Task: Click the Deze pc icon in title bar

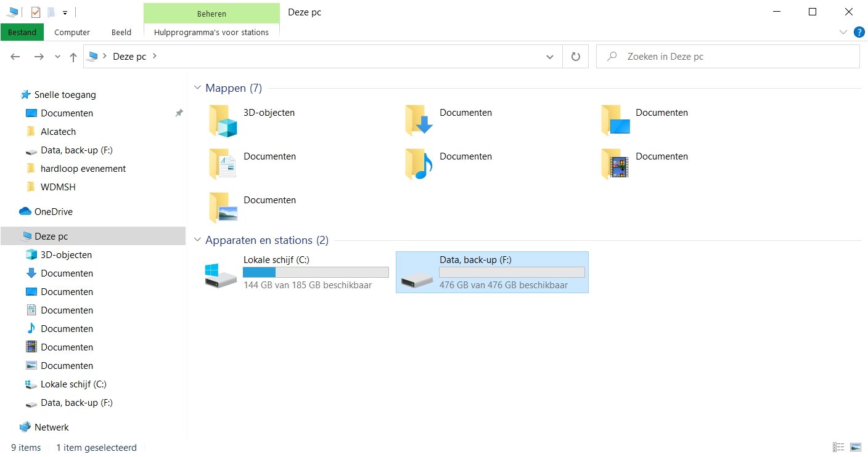Action: 12,12
